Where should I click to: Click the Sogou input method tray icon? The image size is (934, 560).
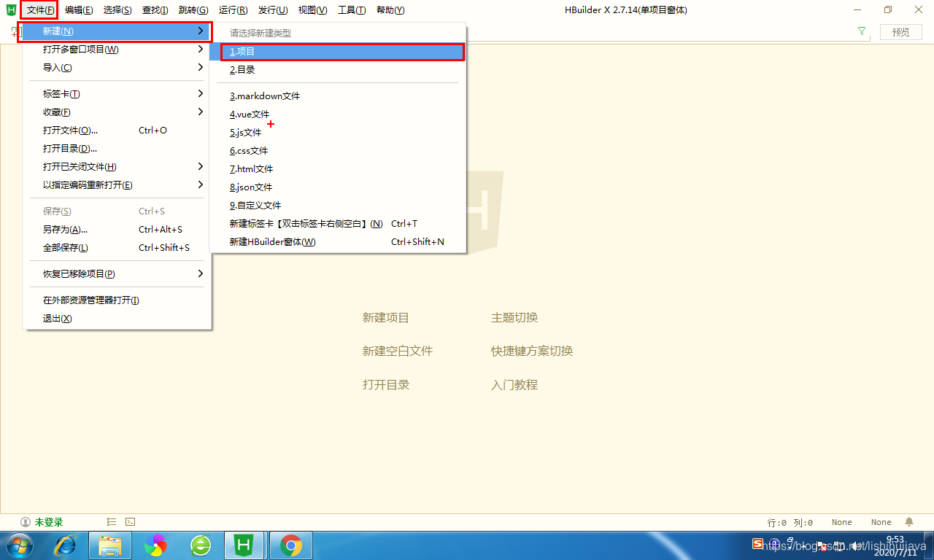tap(758, 544)
